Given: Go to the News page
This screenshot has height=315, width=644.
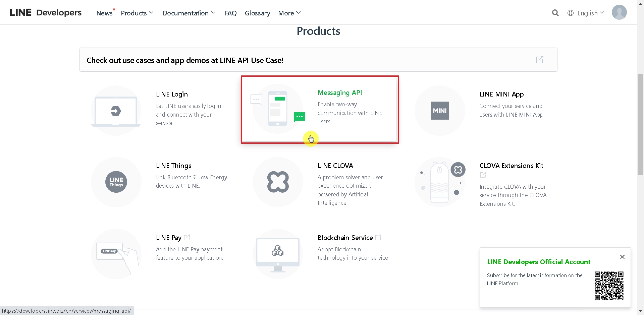Looking at the screenshot, I should (x=104, y=13).
